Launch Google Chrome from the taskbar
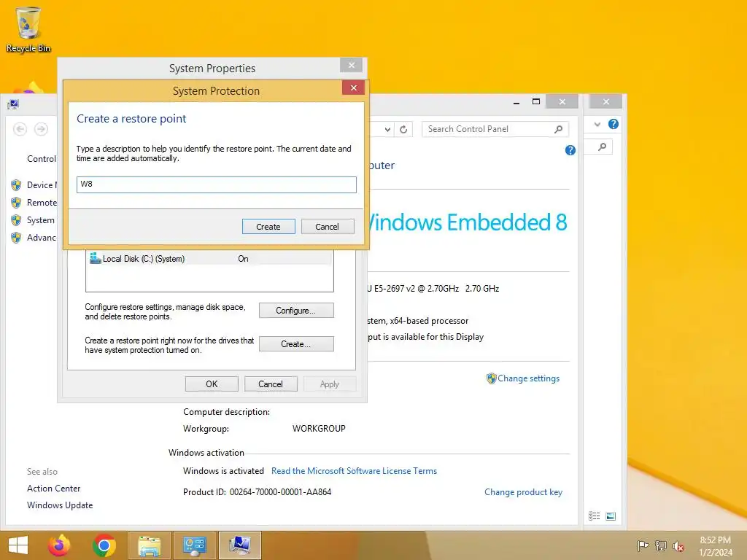The width and height of the screenshot is (747, 560). click(104, 545)
